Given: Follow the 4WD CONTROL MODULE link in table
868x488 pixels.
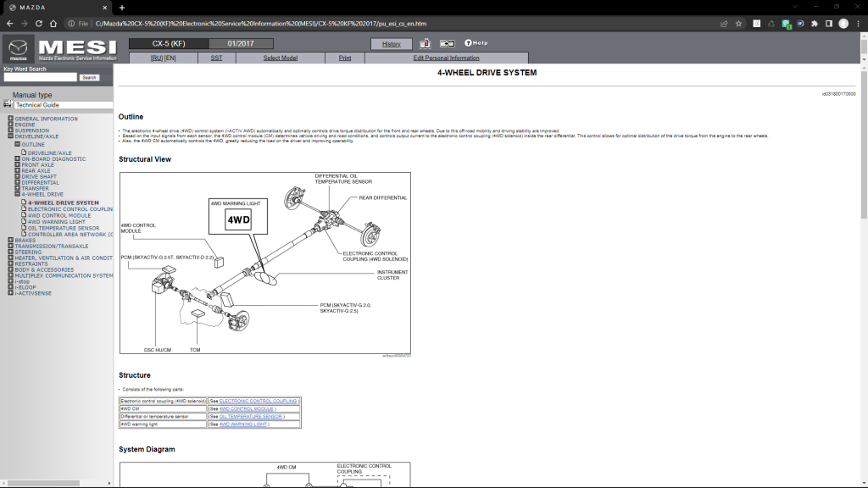Looking at the screenshot, I should pos(247,408).
